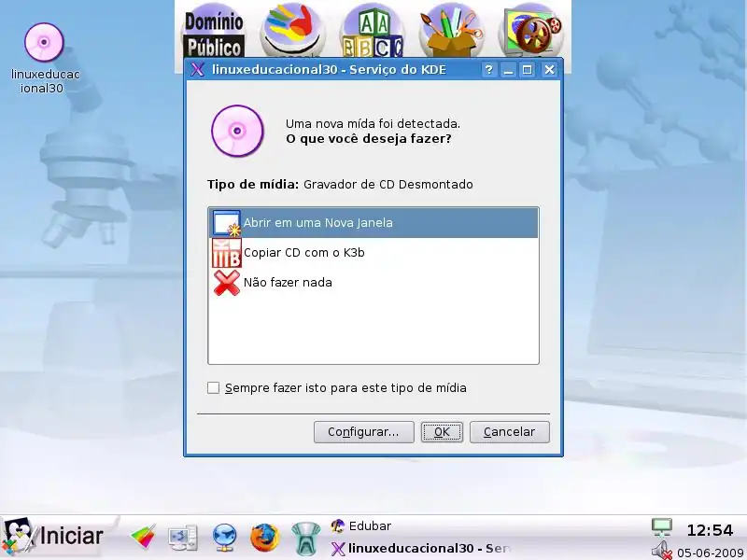Screen dimensions: 747x560
Task: Click the dialog's help question mark button
Action: 489,70
